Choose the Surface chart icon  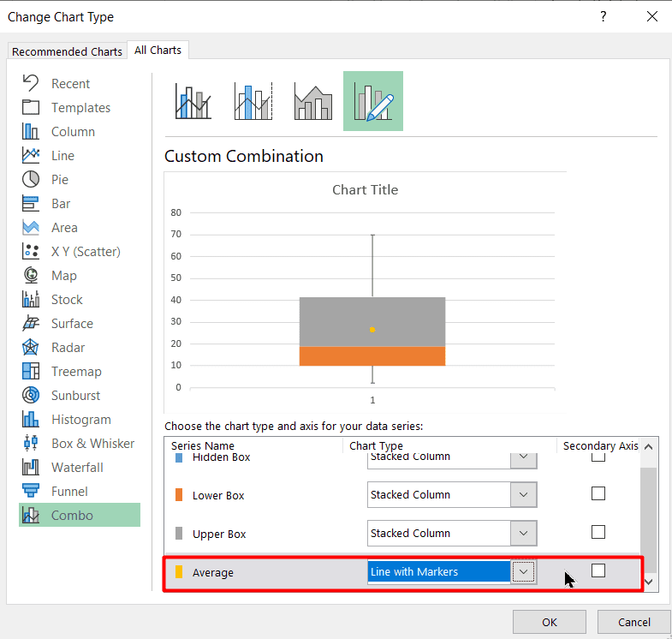point(31,324)
